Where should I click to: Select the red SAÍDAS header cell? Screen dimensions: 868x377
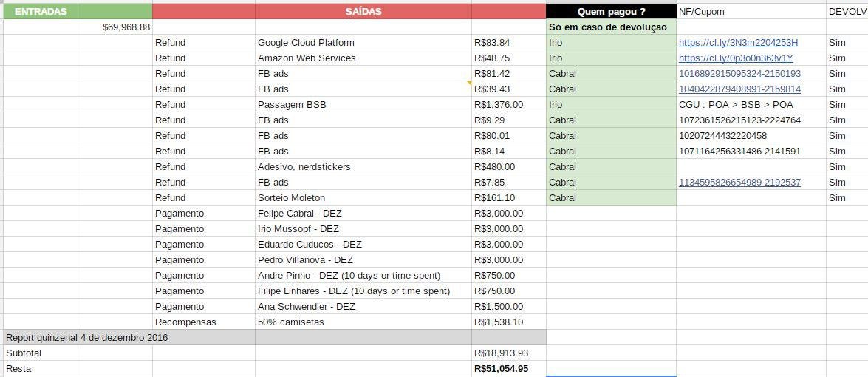pyautogui.click(x=363, y=11)
